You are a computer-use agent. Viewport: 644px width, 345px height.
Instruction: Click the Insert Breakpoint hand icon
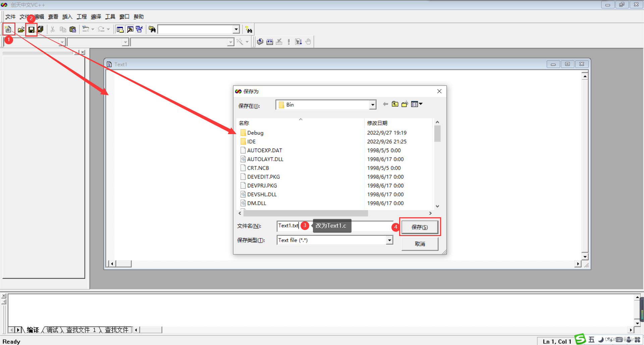[308, 42]
